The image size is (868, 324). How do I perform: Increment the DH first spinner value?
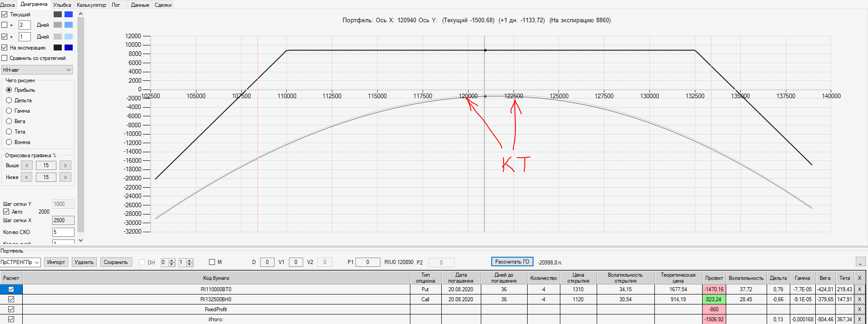(172, 260)
